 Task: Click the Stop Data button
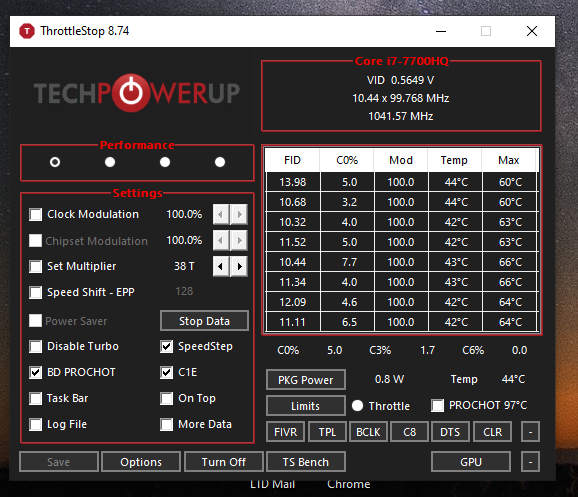(204, 321)
